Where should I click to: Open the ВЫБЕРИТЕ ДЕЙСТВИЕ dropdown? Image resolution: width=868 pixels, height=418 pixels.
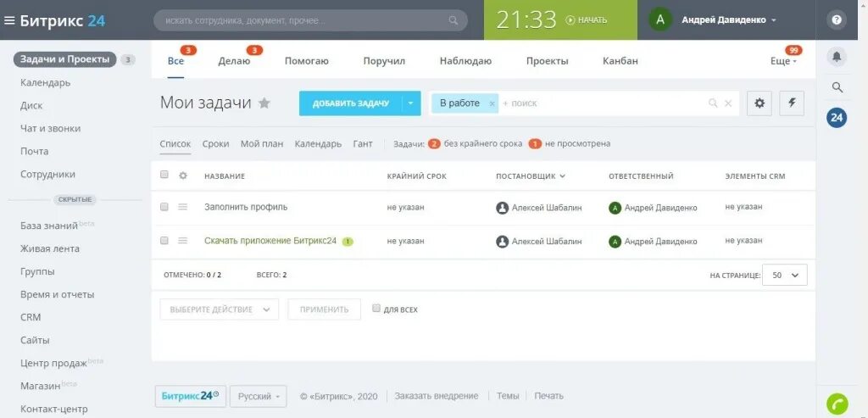pos(220,309)
